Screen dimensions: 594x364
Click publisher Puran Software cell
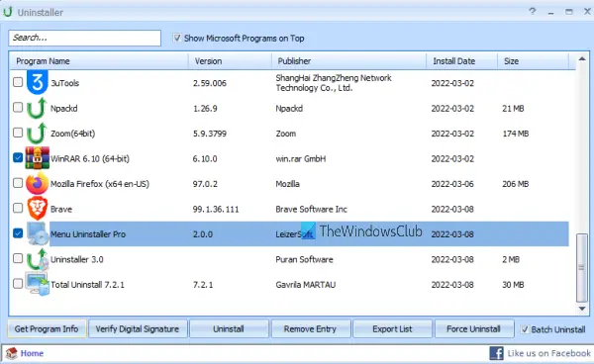(305, 259)
